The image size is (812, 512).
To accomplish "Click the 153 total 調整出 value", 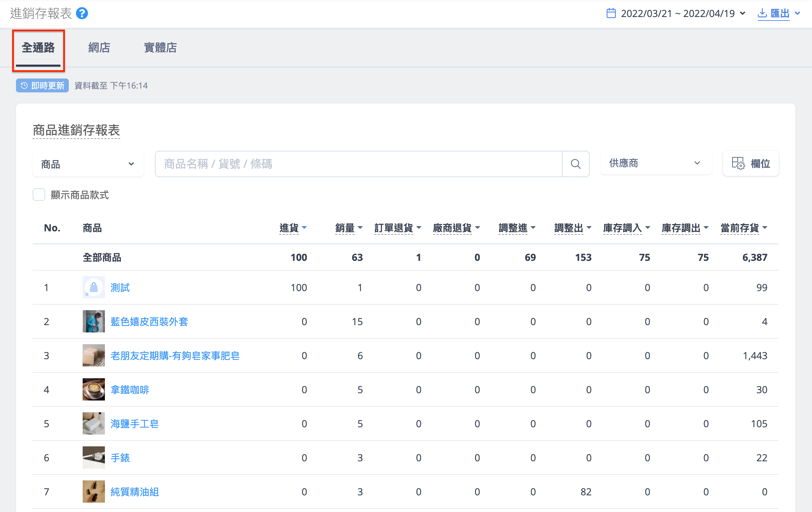I will (583, 257).
